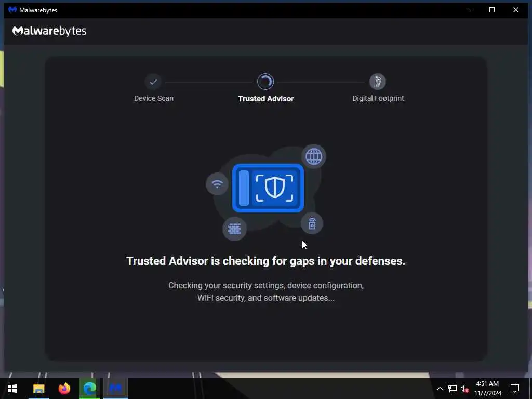Click the remote lock device icon
Viewport: 532px width, 399px height.
(x=312, y=223)
